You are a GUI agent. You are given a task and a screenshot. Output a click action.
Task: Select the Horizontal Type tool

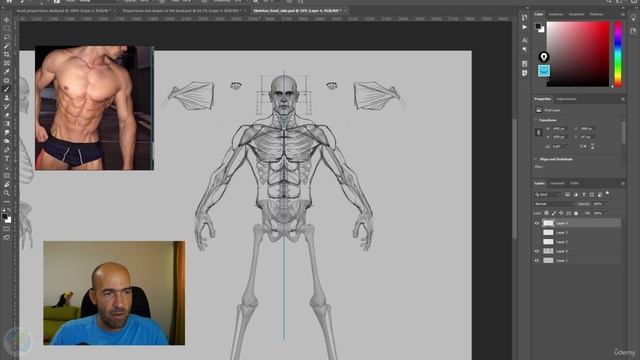(x=7, y=158)
